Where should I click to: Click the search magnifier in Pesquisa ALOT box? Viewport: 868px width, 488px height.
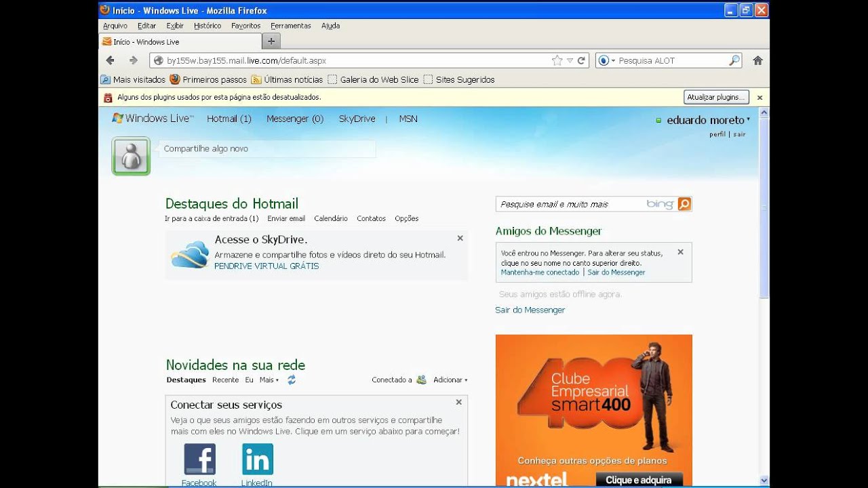click(x=734, y=60)
